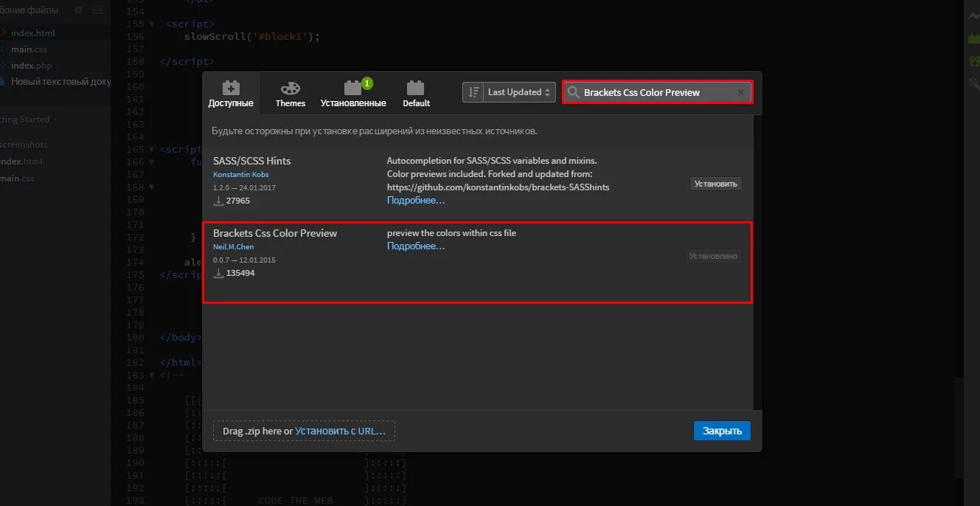This screenshot has height=506, width=980.
Task: Click version text 0.0.7 — 12.01.2015
Action: click(244, 260)
